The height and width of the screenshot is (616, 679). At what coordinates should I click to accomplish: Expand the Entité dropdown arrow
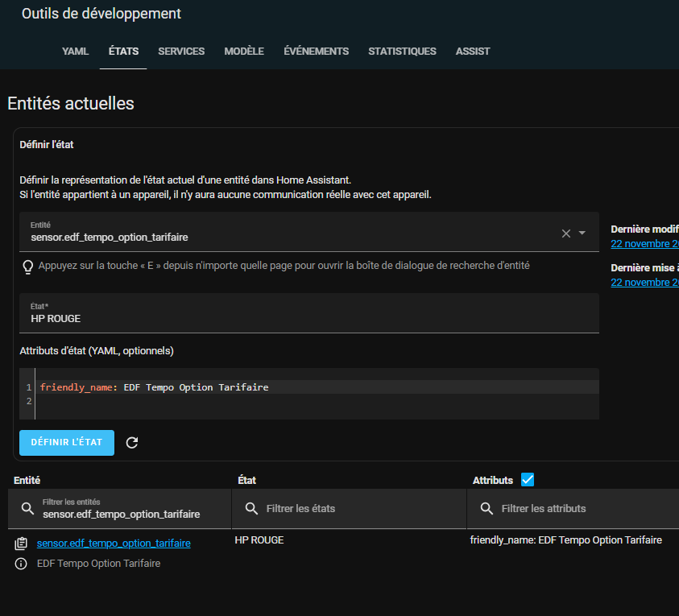[582, 234]
